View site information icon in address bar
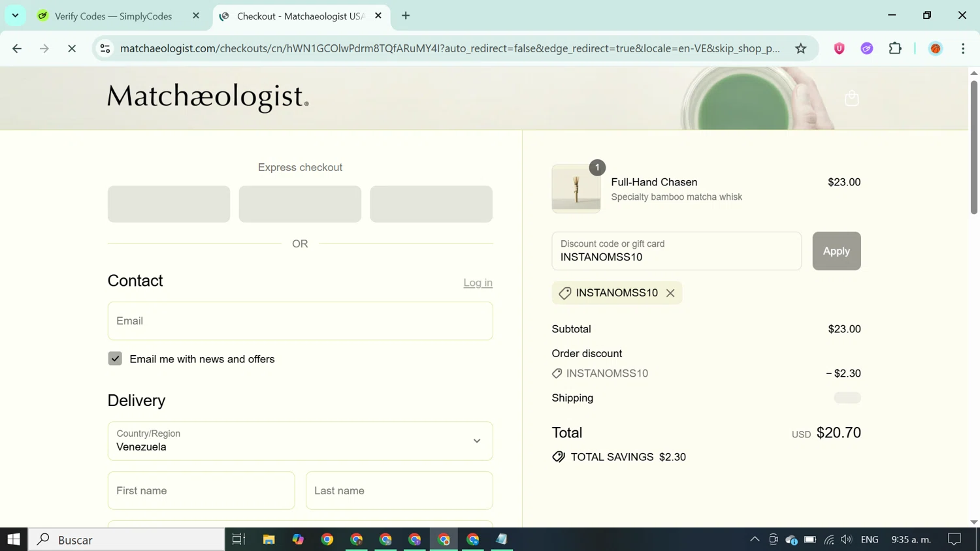Viewport: 980px width, 551px height. pyautogui.click(x=105, y=48)
